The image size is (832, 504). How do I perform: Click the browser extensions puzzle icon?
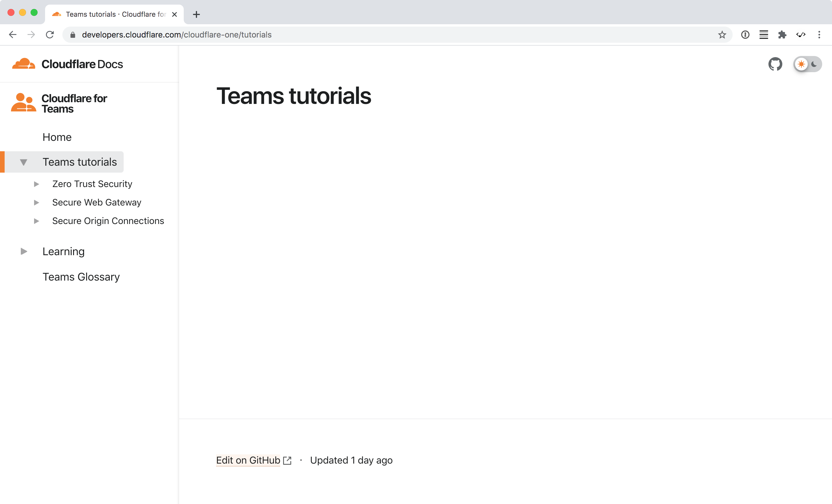[x=782, y=34]
